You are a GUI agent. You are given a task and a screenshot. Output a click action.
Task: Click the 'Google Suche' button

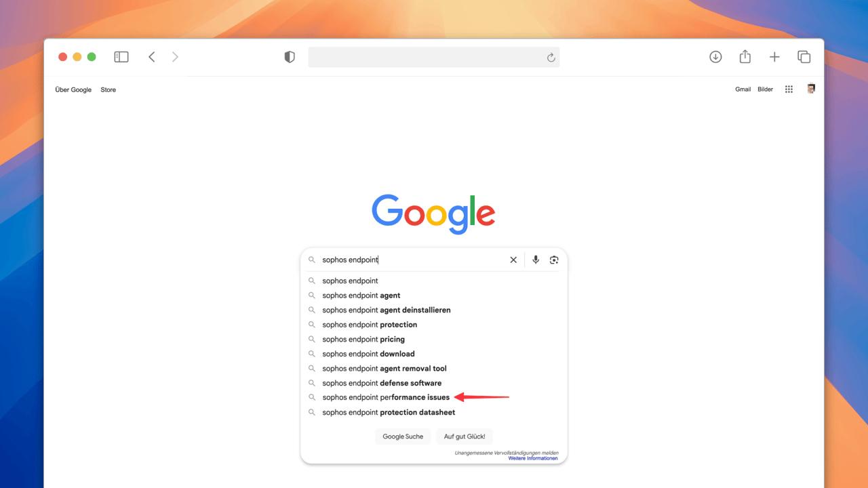pos(403,436)
